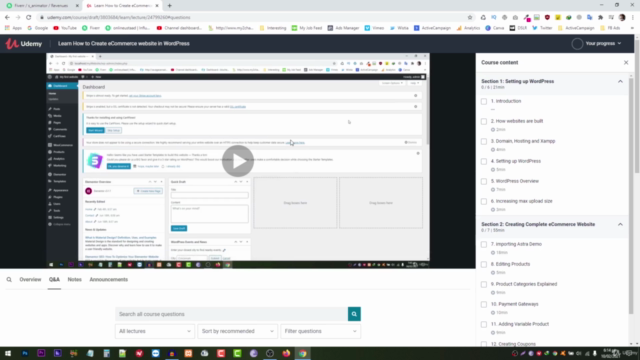Open the Windows Start menu
The width and height of the screenshot is (640, 360).
click(x=8, y=353)
